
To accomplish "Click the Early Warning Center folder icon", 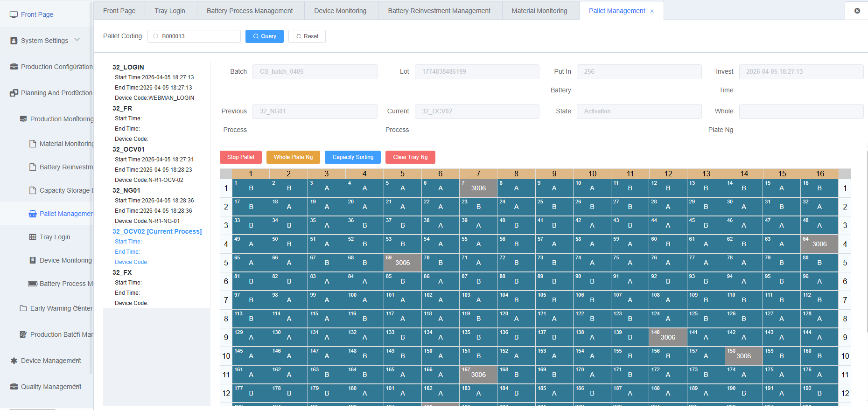I will coord(23,308).
